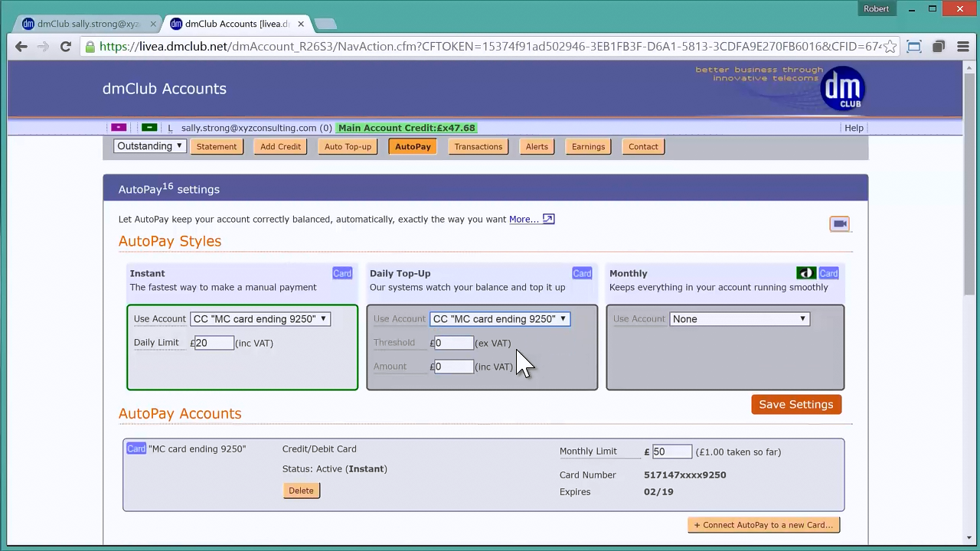Edit the Monthly Limit field

click(x=671, y=452)
